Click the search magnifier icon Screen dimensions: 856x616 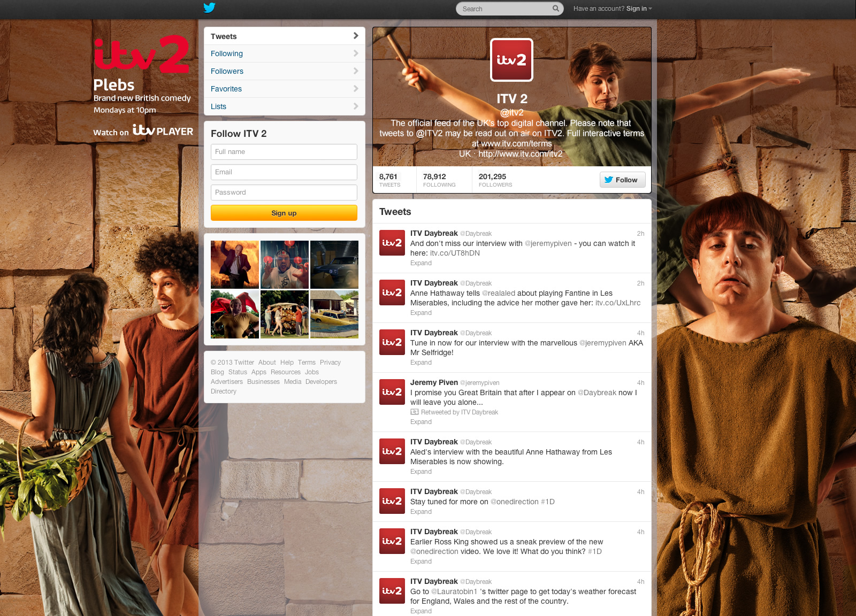click(x=555, y=9)
